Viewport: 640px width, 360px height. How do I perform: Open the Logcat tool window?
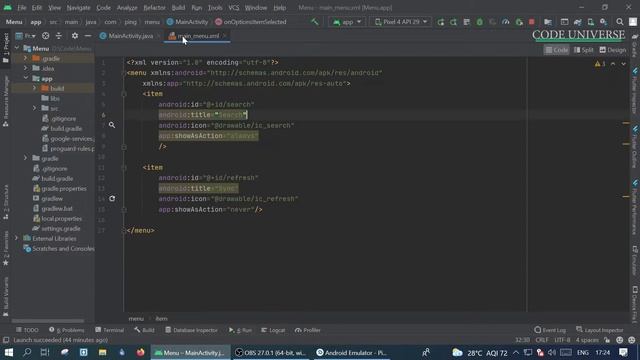click(x=273, y=330)
